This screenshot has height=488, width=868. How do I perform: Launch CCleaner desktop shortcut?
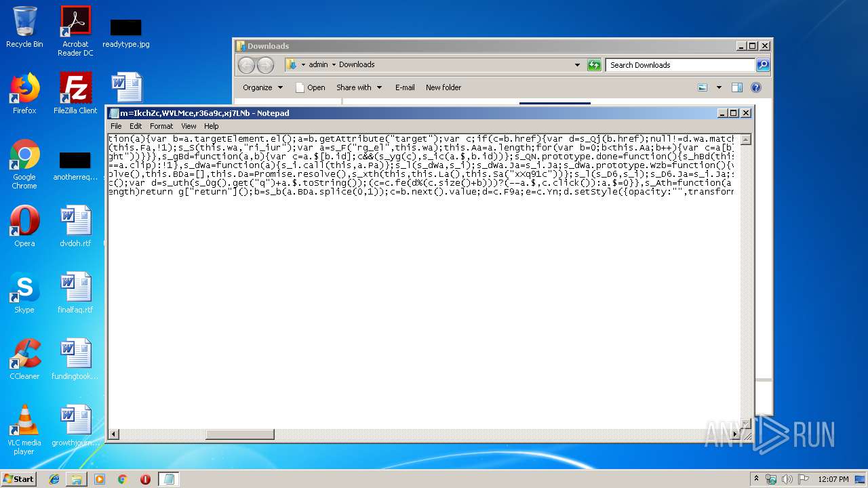(24, 359)
